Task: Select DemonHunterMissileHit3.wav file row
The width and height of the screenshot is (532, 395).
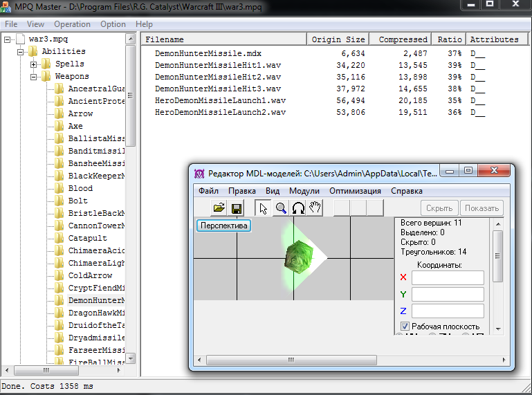Action: coord(218,89)
